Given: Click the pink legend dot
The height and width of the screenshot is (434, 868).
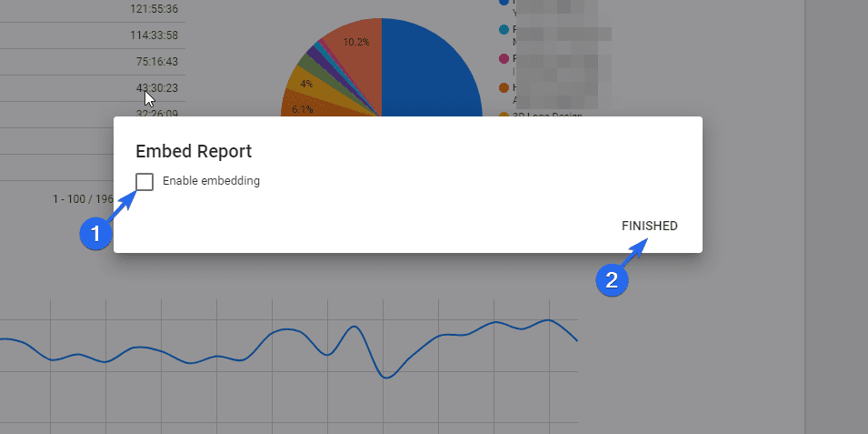Looking at the screenshot, I should [x=504, y=58].
